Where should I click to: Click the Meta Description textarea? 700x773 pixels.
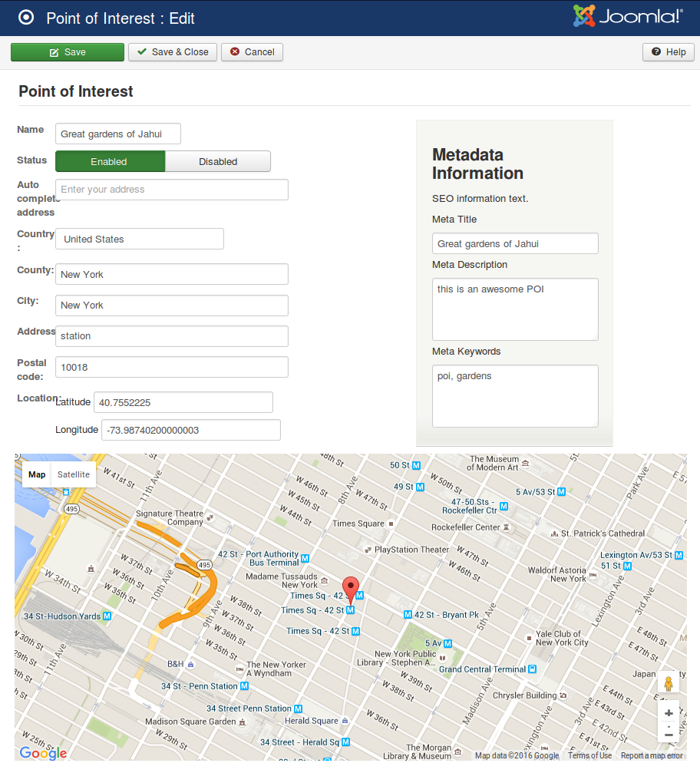click(x=515, y=309)
